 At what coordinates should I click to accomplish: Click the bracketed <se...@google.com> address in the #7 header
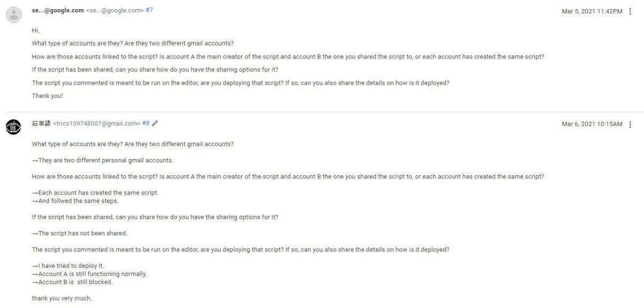pyautogui.click(x=115, y=10)
